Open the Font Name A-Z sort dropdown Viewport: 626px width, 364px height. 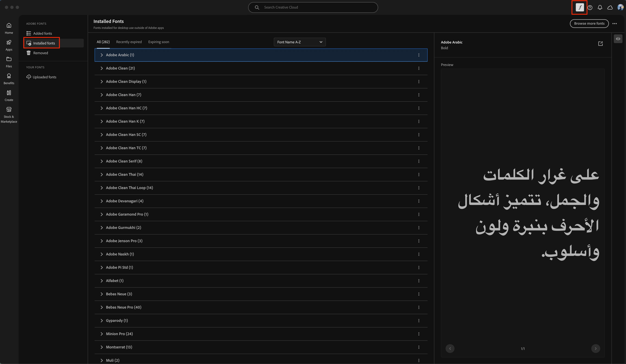coord(300,42)
